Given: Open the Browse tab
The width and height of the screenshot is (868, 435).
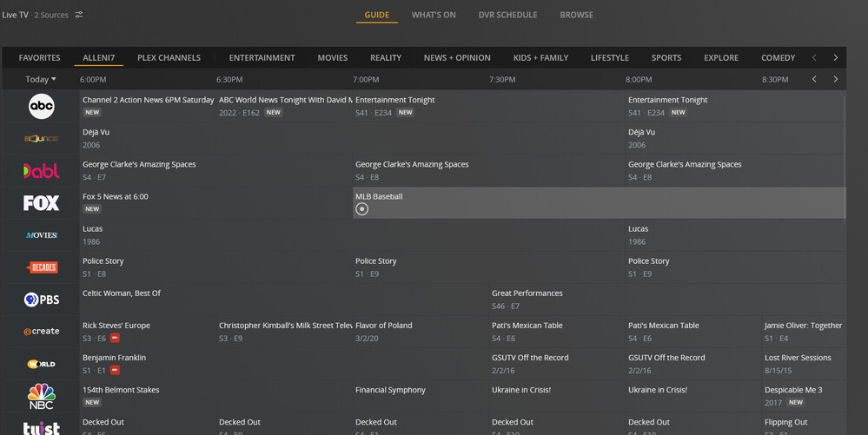Looking at the screenshot, I should click(x=576, y=15).
